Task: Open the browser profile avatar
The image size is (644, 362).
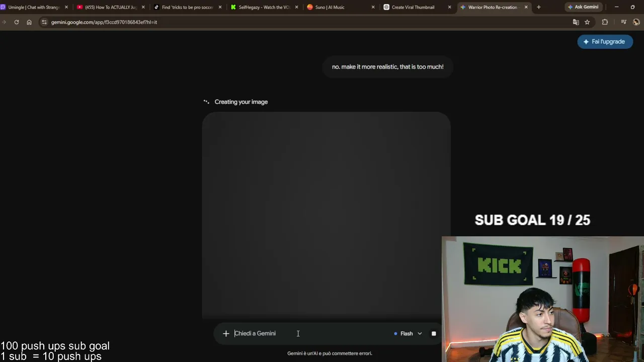Action: [636, 22]
